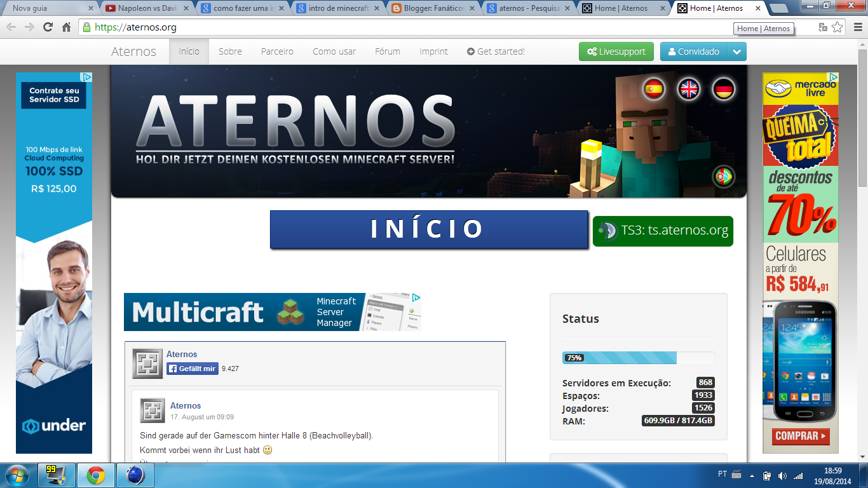Viewport: 868px width, 488px height.
Task: Click the TS3: ts.aternos.org button
Action: tap(663, 231)
